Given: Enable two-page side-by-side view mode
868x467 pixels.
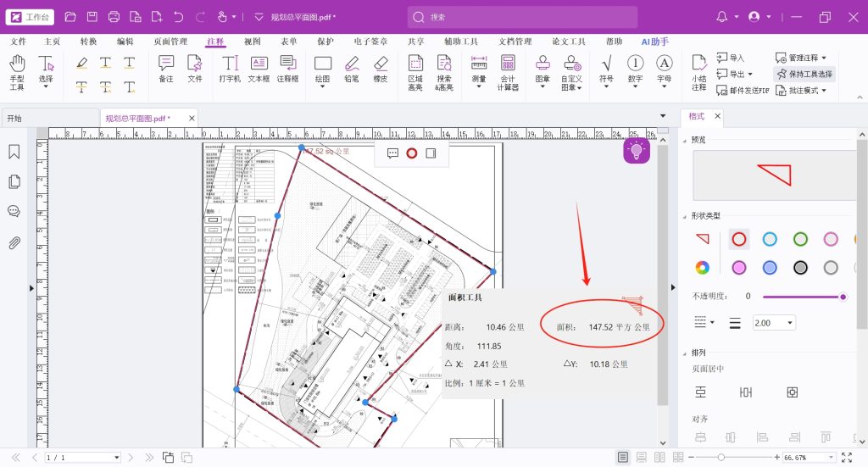Looking at the screenshot, I should tap(660, 458).
